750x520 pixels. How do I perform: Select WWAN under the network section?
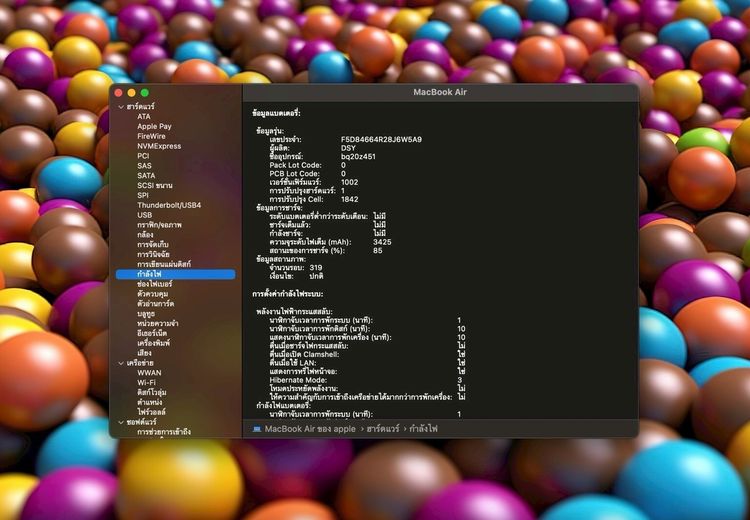(149, 372)
